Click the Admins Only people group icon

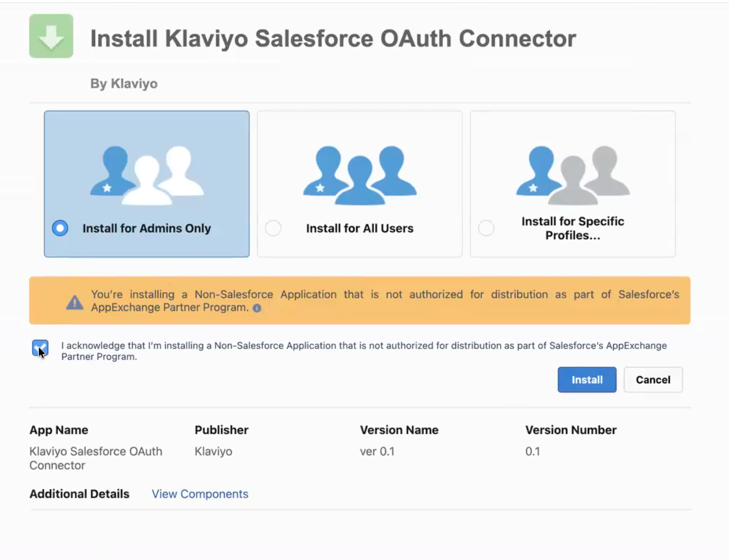147,175
